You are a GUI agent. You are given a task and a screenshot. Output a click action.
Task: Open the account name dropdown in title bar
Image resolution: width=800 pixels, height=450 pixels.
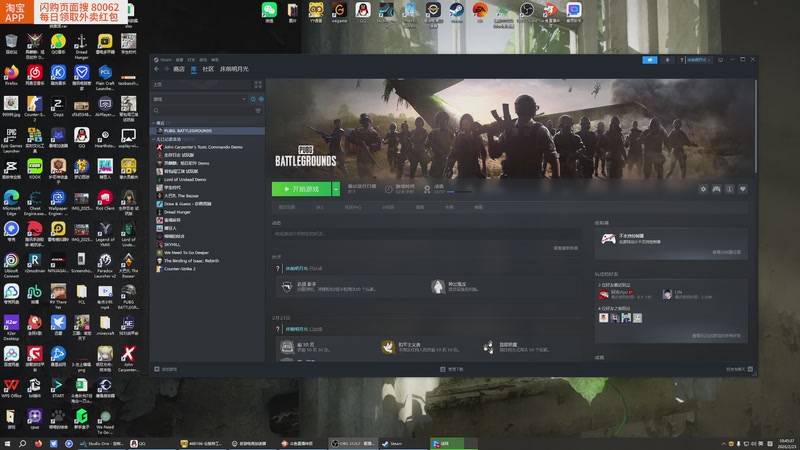pyautogui.click(x=698, y=60)
